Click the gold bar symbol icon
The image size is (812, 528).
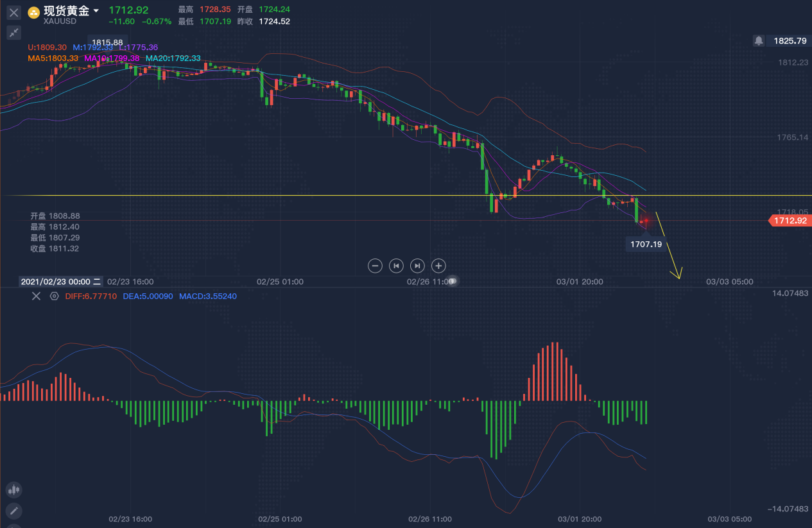click(x=33, y=13)
